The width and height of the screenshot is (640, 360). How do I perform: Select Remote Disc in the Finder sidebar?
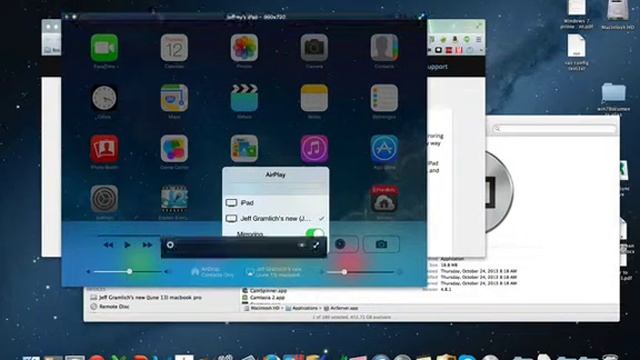coord(109,307)
